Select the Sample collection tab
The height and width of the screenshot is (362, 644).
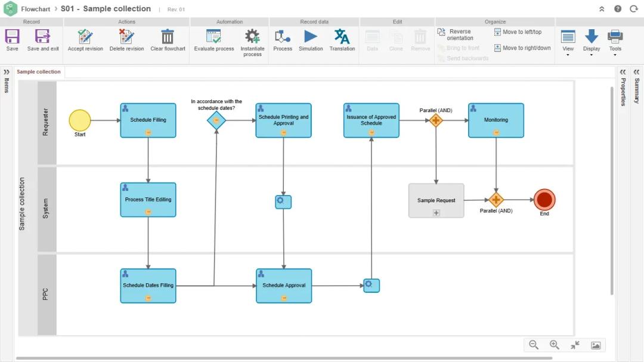pos(39,72)
